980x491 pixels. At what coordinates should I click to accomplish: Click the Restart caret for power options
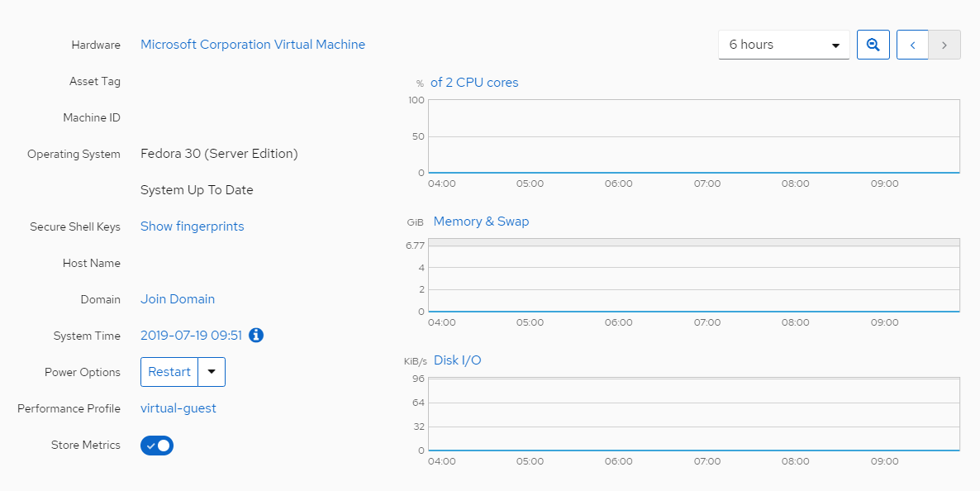tap(212, 371)
